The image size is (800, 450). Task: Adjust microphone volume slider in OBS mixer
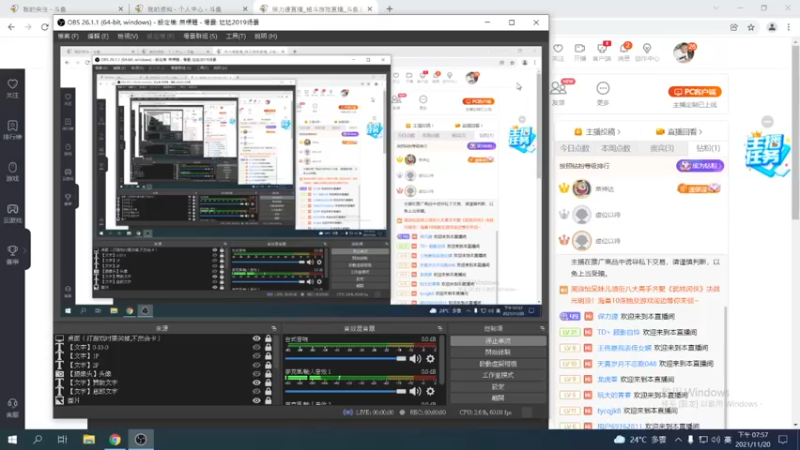[345, 391]
